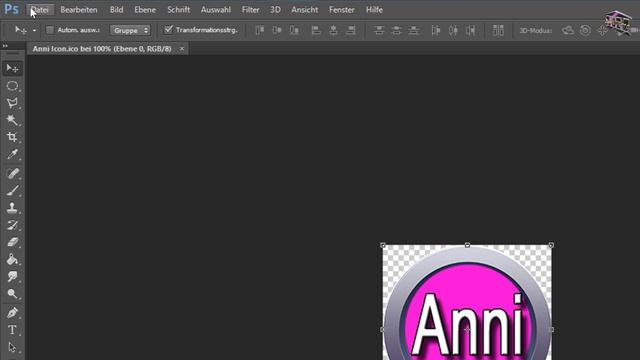Expand the toolbox with the double-arrow
The image size is (640, 360).
[x=5, y=46]
